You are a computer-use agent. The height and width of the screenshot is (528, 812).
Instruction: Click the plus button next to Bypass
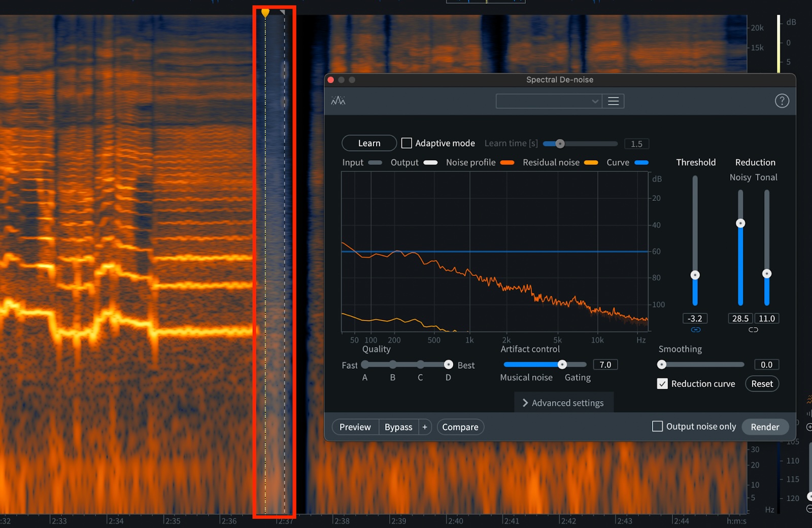425,427
